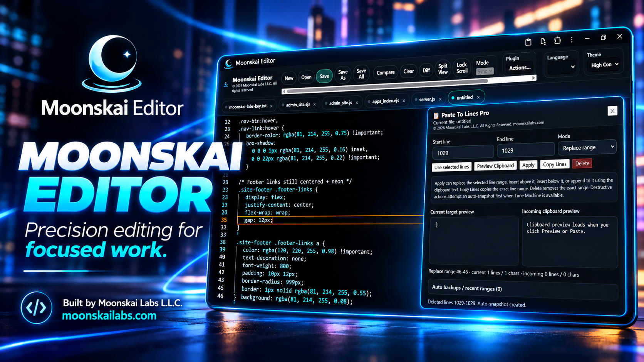
Task: Open the Sync mode dropdown
Action: pos(485,71)
